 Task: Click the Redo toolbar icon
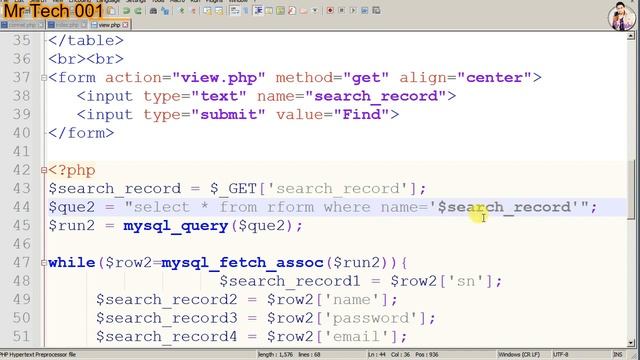pyautogui.click(x=138, y=11)
